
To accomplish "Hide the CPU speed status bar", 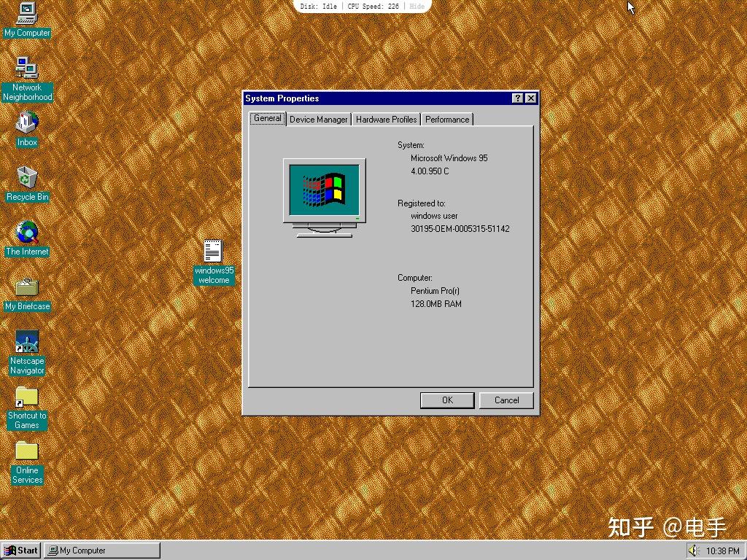I will (x=417, y=6).
